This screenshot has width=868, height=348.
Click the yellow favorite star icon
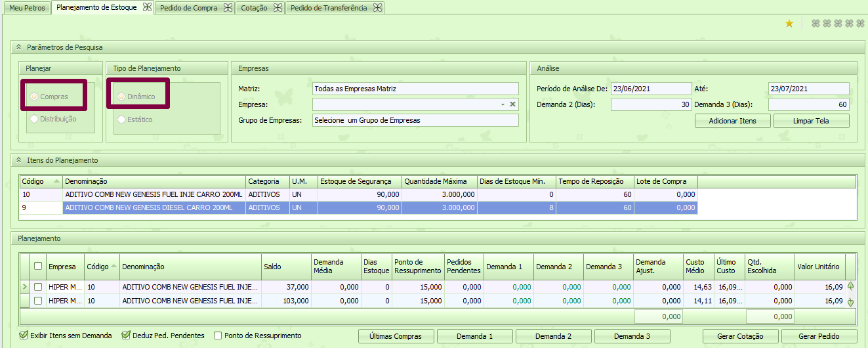point(789,24)
